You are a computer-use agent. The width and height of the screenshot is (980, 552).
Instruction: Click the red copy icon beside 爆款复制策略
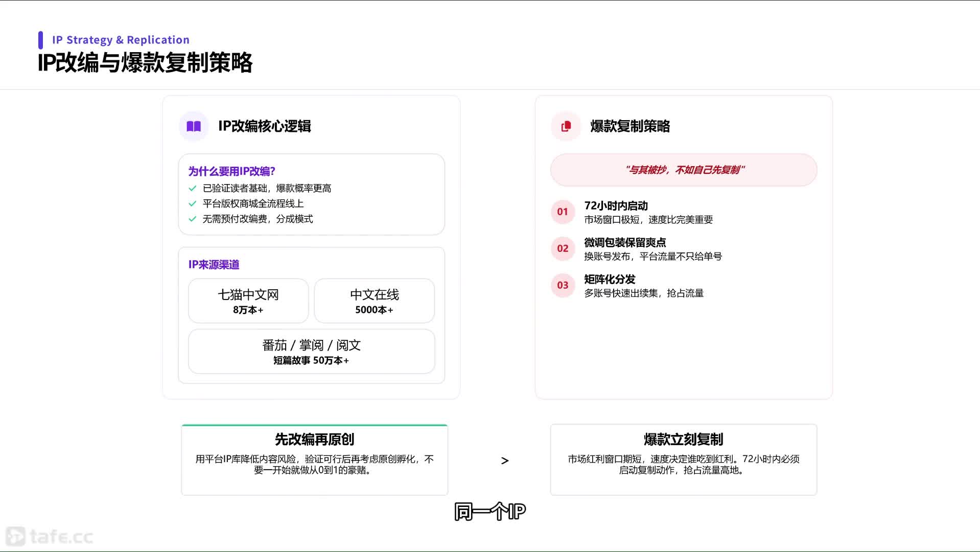(566, 126)
